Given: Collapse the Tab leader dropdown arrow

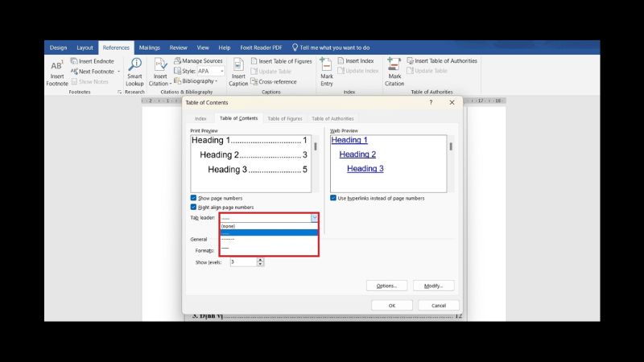Looking at the screenshot, I should click(314, 218).
